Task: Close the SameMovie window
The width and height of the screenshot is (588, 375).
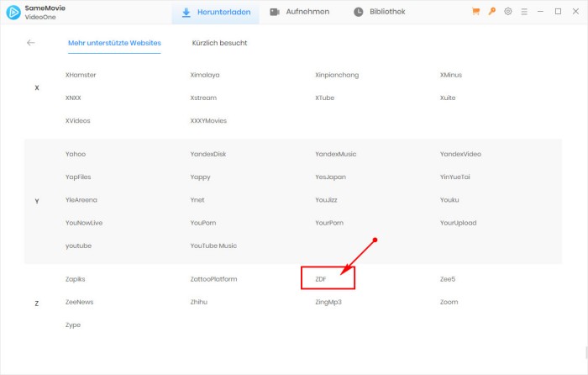Action: (575, 12)
